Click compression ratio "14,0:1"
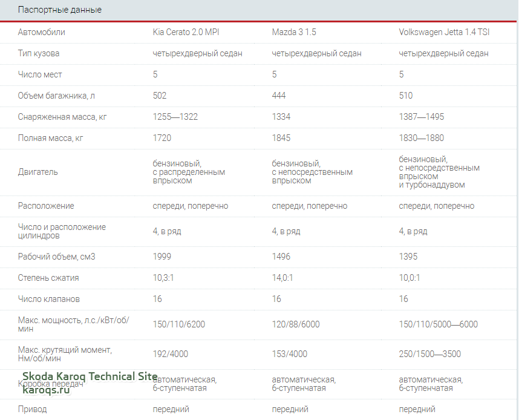 (x=282, y=278)
